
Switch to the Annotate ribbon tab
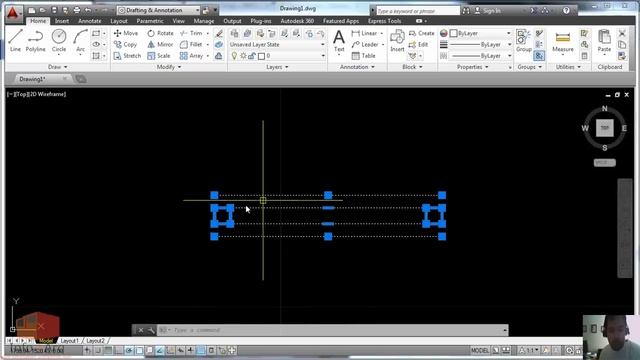89,21
